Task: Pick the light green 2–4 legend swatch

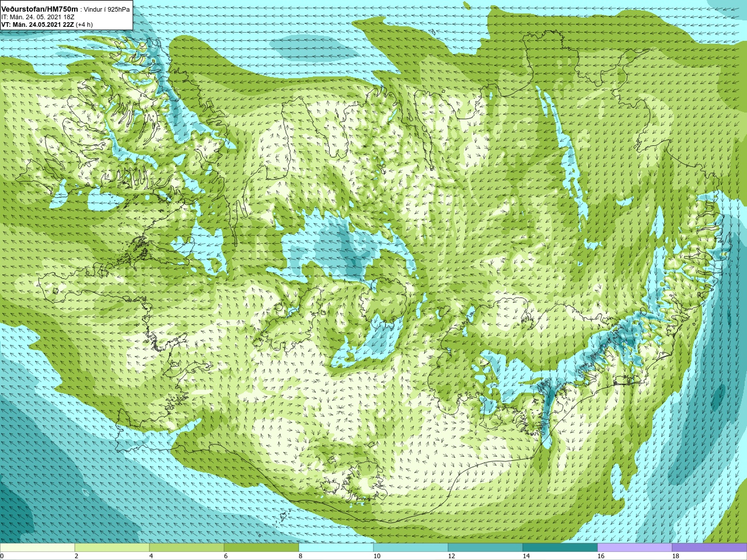Action: click(112, 548)
